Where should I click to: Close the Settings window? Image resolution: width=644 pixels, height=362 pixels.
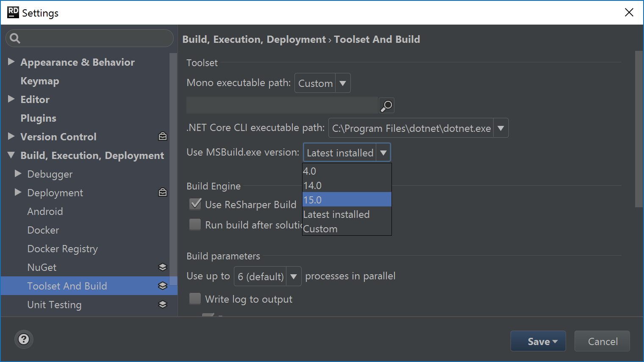pos(629,12)
